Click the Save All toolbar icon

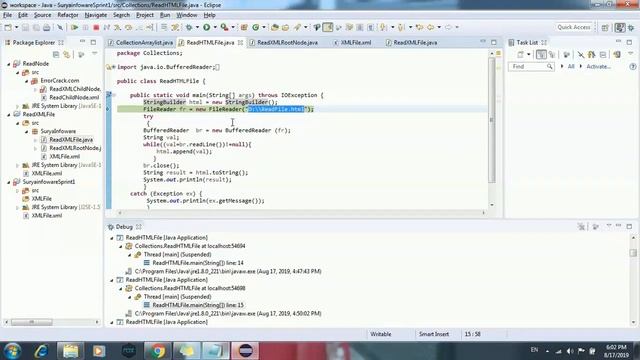(x=36, y=27)
